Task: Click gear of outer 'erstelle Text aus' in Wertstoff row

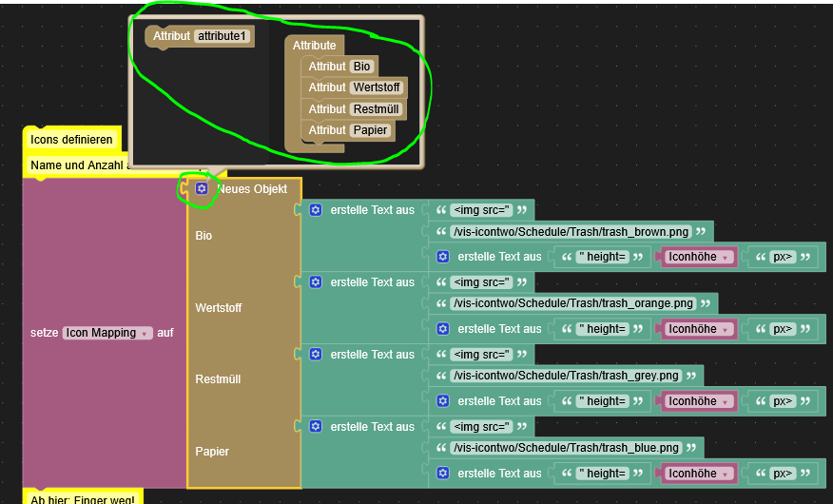Action: (316, 282)
